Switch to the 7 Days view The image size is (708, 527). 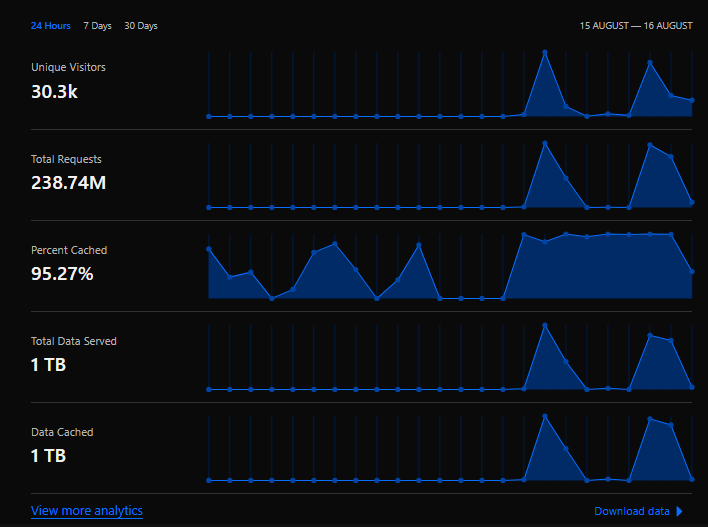tap(97, 26)
